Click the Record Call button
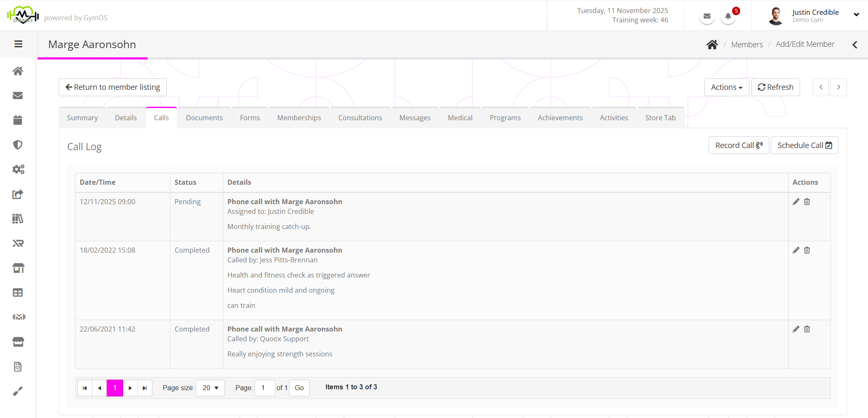The height and width of the screenshot is (418, 868). [738, 146]
